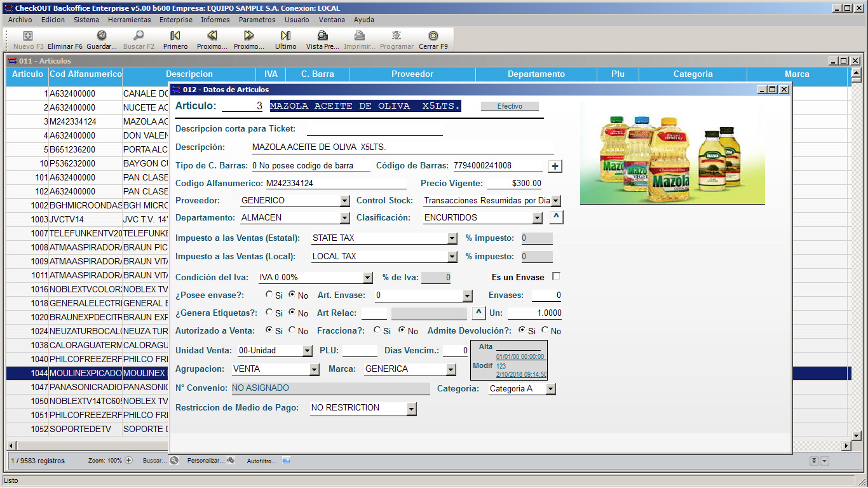This screenshot has width=868, height=488.
Task: Expand the Restriccion de Medio de Pago dropdown
Action: [x=412, y=409]
